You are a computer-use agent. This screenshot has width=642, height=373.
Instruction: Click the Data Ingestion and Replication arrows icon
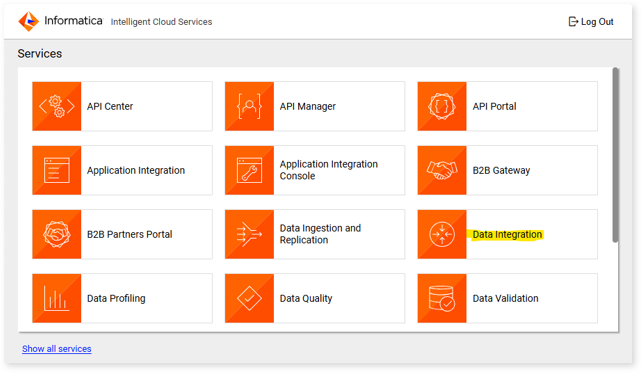coord(249,234)
